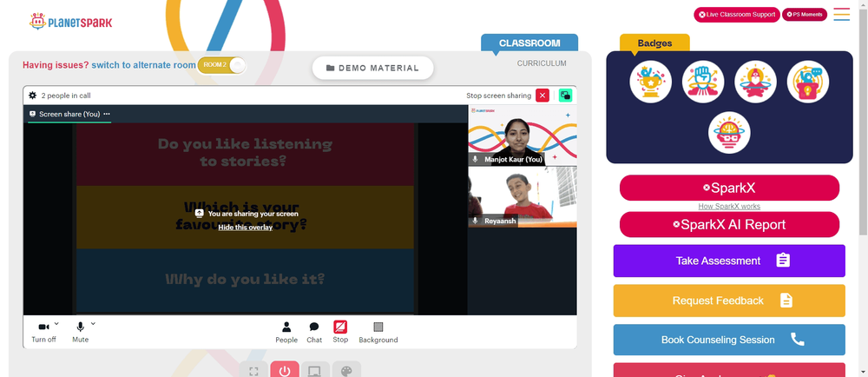Image resolution: width=868 pixels, height=377 pixels.
Task: Switch to CURRICULUM tab
Action: pyautogui.click(x=542, y=63)
